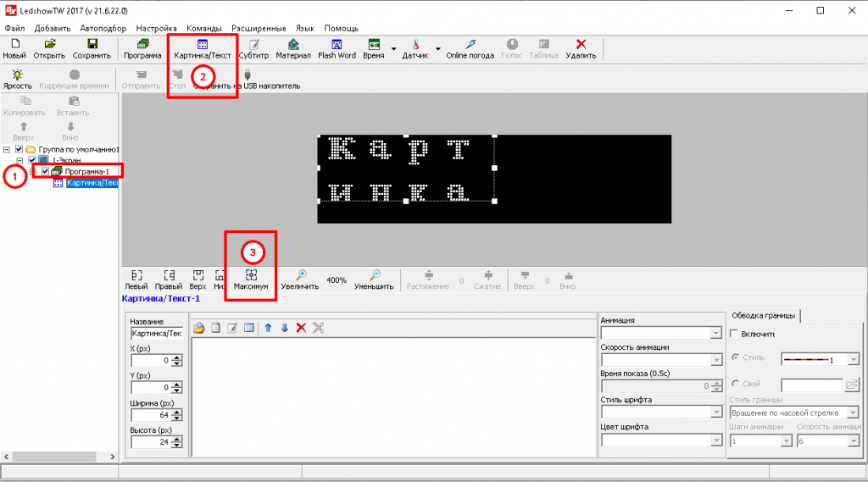Expand the Стиль шрифта dropdown
The width and height of the screenshot is (868, 482).
click(715, 413)
